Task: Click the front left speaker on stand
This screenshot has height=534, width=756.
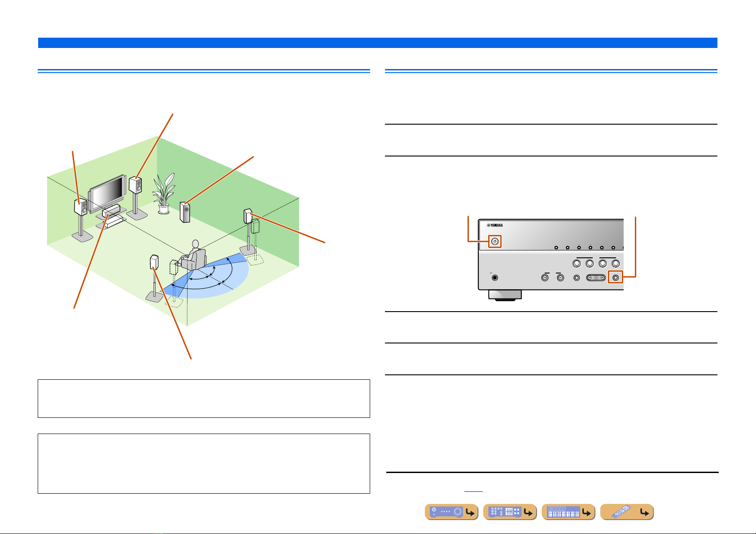Action: tap(81, 208)
